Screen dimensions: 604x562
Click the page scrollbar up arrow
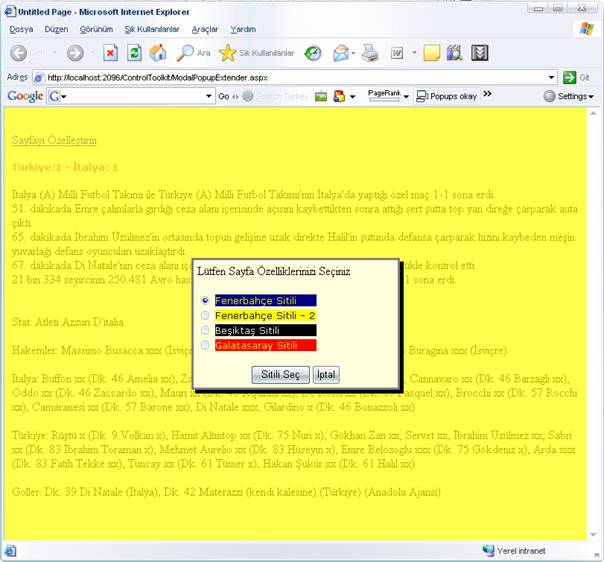(593, 113)
